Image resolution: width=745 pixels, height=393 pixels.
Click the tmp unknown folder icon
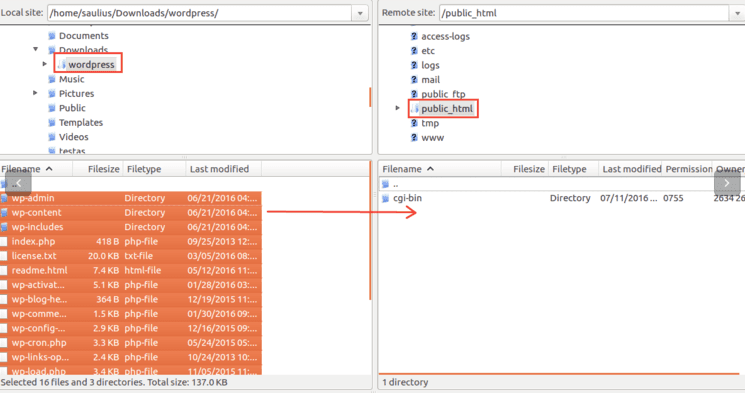click(x=414, y=123)
